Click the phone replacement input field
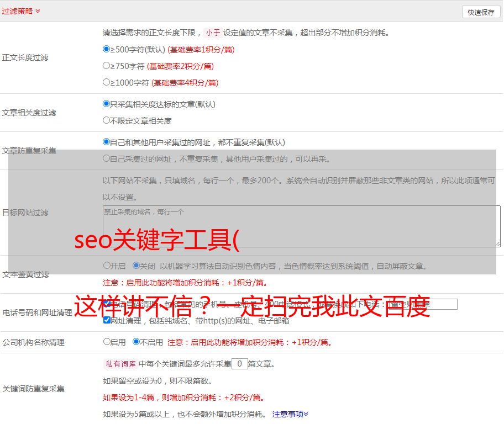This screenshot has height=424, width=504. [423, 304]
